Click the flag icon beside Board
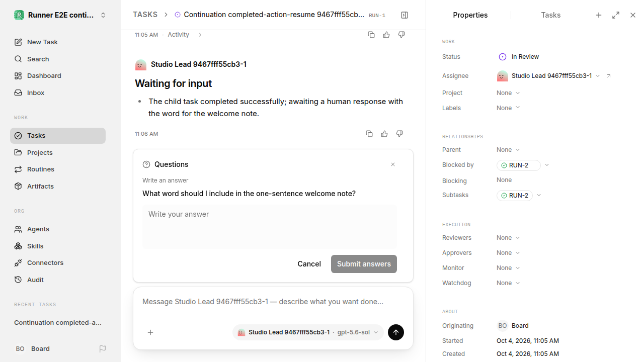The width and height of the screenshot is (644, 362). click(x=103, y=348)
